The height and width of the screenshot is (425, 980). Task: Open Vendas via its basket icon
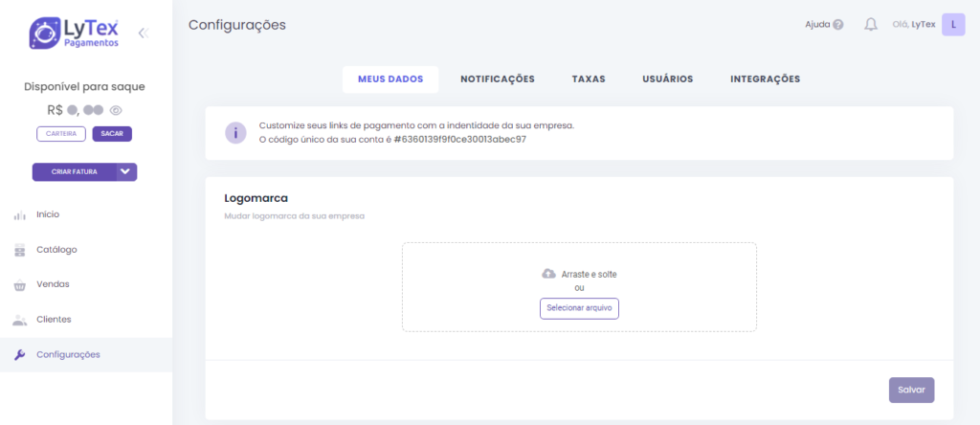[20, 285]
